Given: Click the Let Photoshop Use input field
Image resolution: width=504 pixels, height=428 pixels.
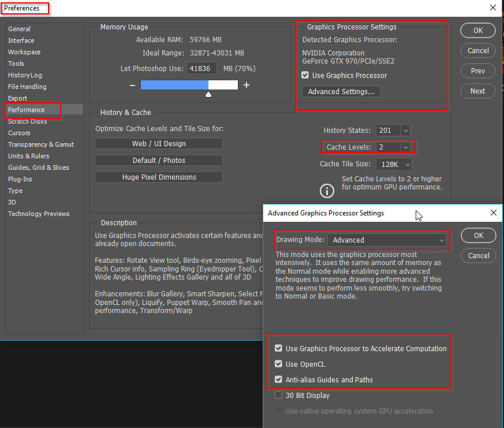Looking at the screenshot, I should point(201,68).
